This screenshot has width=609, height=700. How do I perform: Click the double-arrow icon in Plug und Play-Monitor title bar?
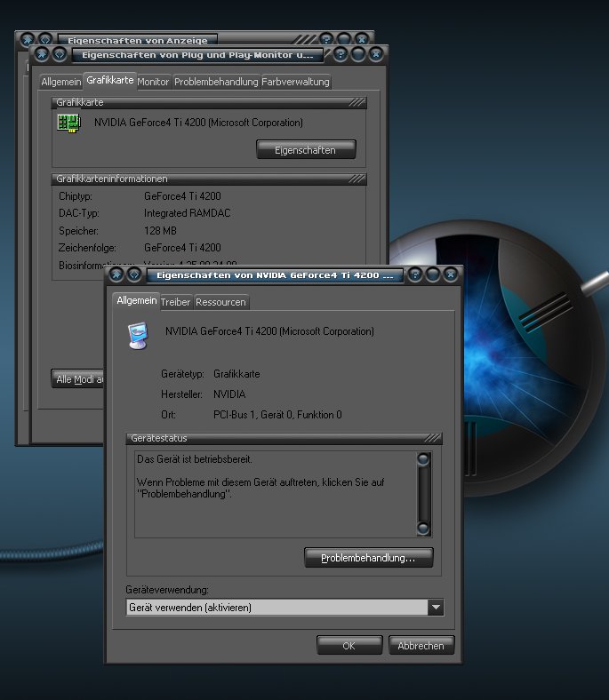click(60, 54)
